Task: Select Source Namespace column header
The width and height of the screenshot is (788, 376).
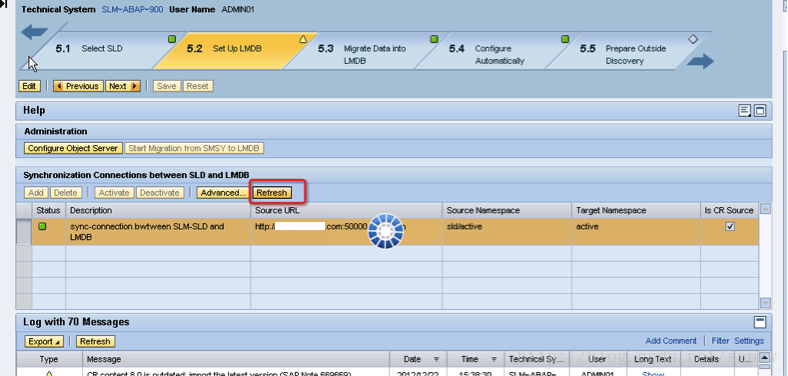Action: point(507,210)
